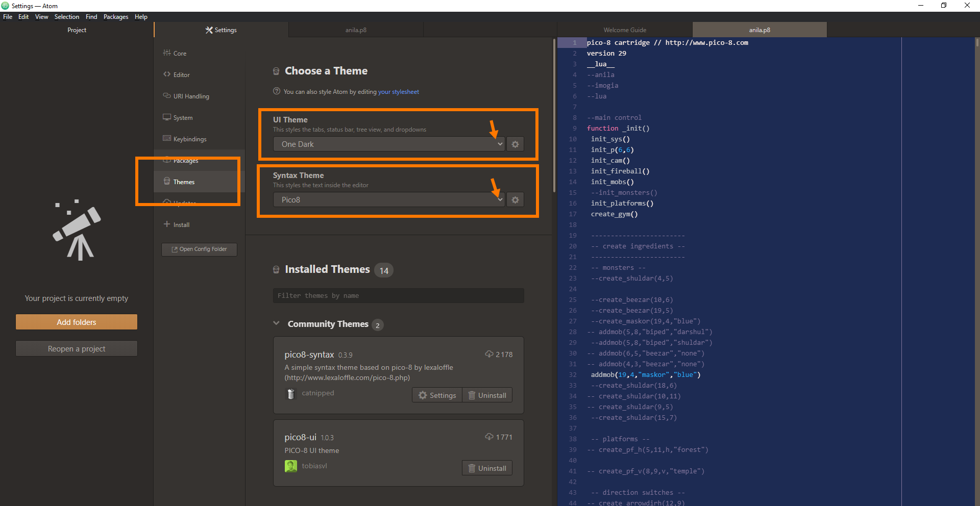Click the help question icon near stylesheet note

[x=277, y=91]
